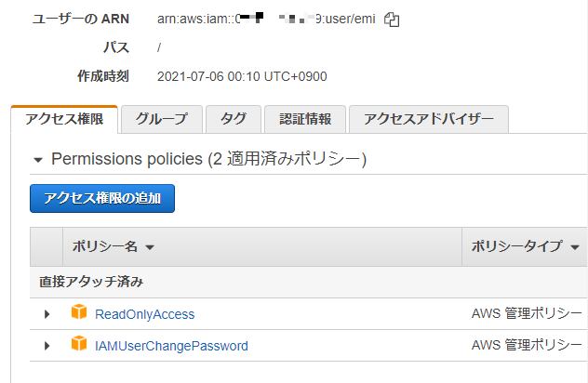Open the 認証情報 tab
This screenshot has height=383, width=588.
click(305, 119)
